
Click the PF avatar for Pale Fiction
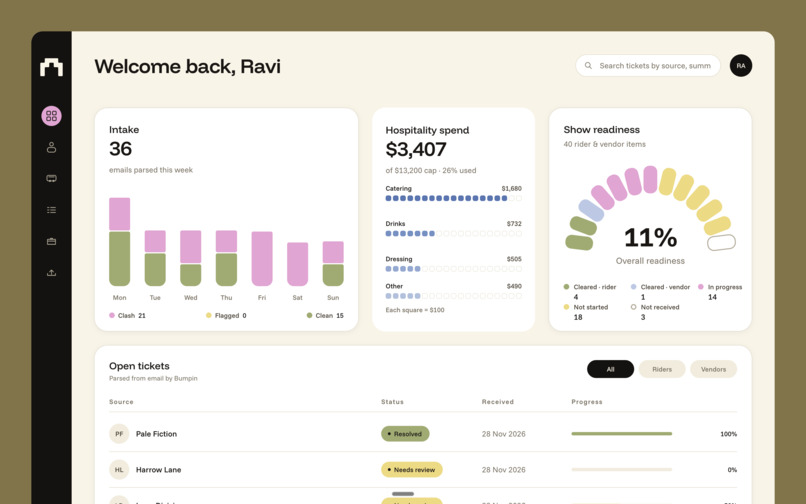[x=119, y=434]
